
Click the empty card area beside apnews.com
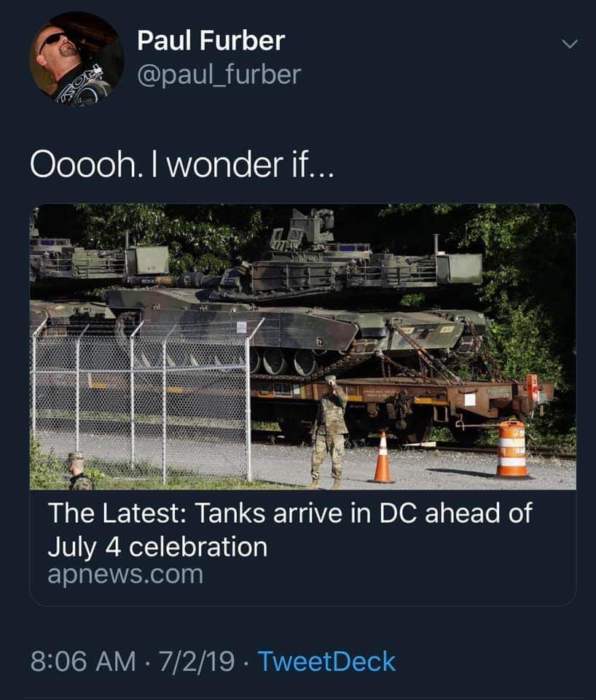(x=388, y=576)
